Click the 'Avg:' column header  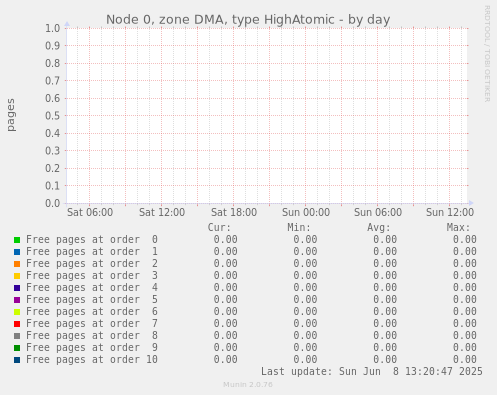pyautogui.click(x=379, y=228)
